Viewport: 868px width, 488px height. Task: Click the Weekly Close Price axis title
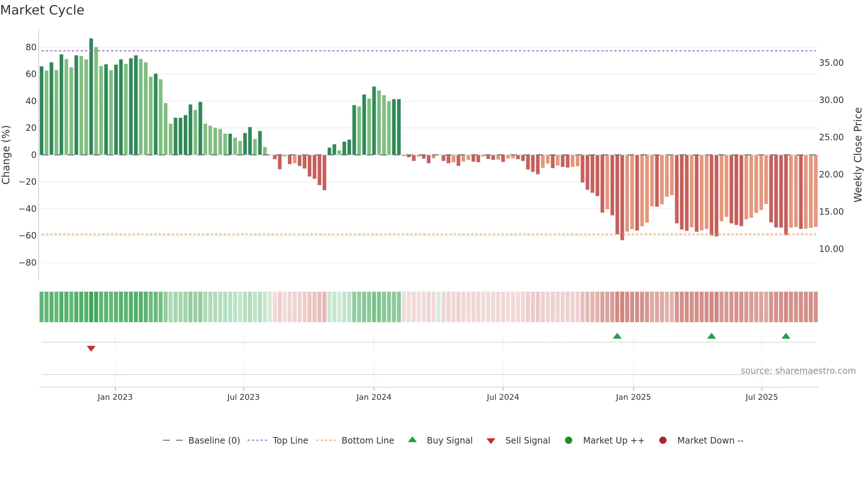(858, 155)
